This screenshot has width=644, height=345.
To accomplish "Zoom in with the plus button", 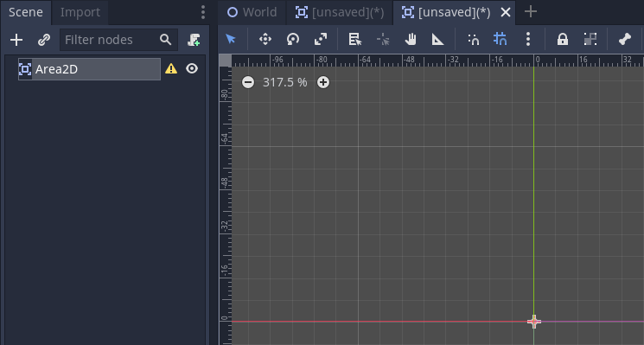I will (x=323, y=82).
